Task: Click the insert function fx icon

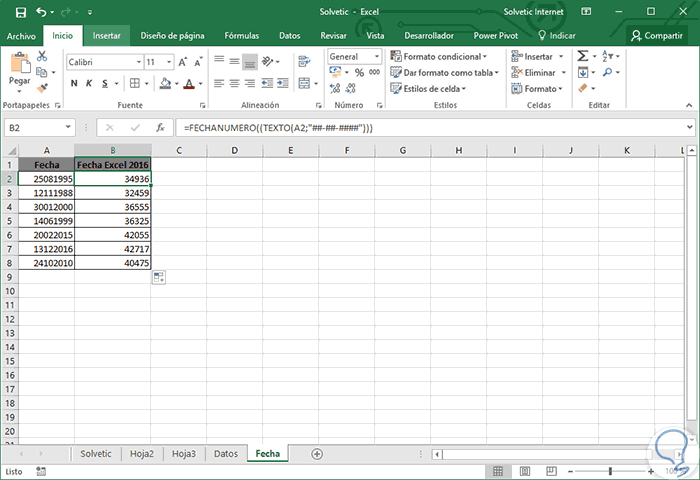Action: [160, 128]
